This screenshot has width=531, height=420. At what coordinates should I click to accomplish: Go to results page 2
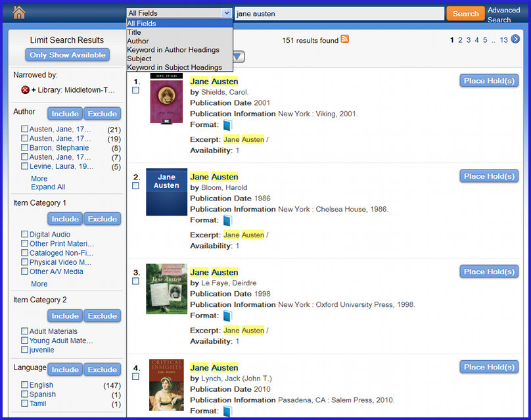[460, 40]
